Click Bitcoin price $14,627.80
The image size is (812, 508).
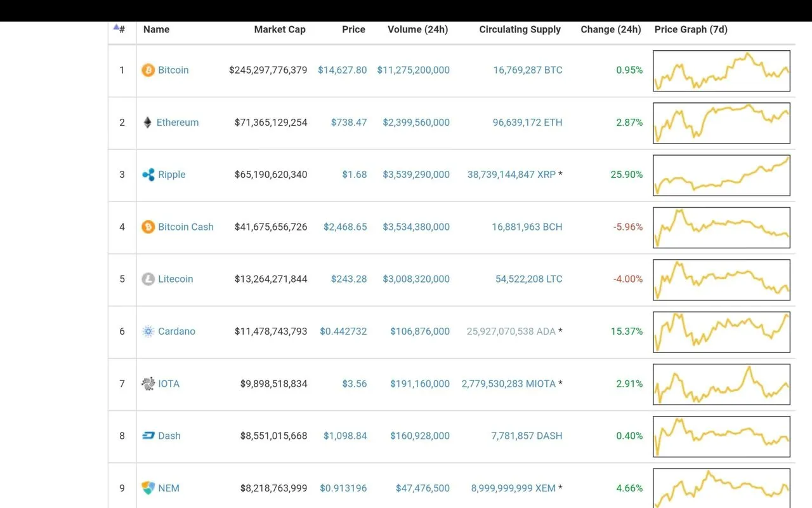[343, 70]
